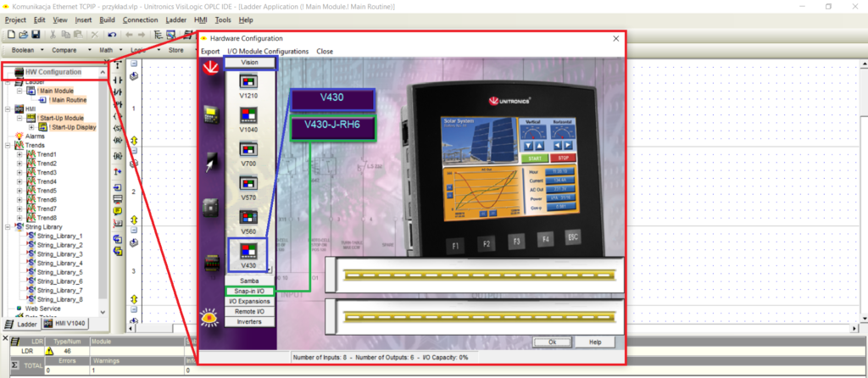Click the warning triangle icon in LDR row
The image size is (868, 378).
[49, 350]
